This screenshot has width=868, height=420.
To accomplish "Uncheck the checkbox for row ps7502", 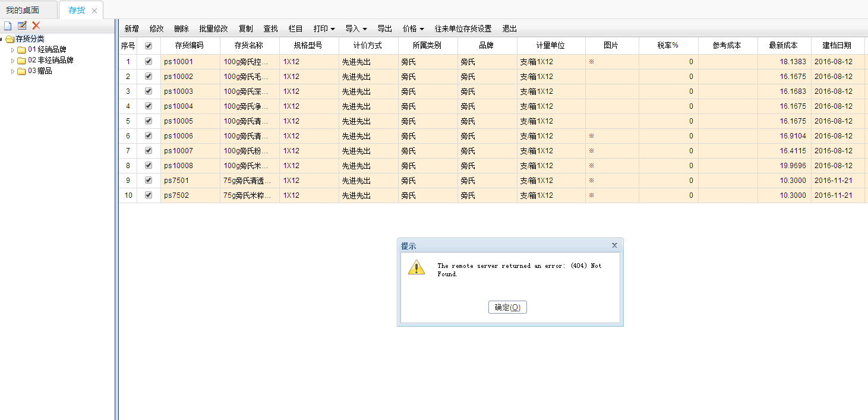I will [x=149, y=195].
